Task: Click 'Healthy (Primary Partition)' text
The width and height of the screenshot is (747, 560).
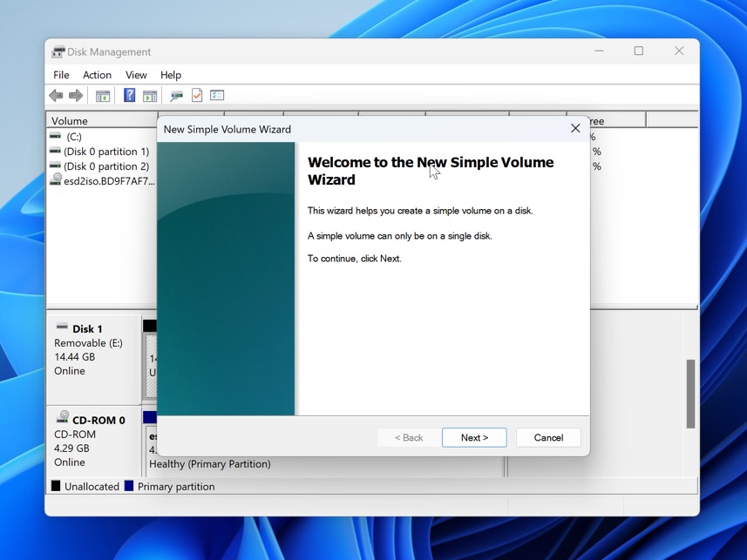Action: click(209, 464)
